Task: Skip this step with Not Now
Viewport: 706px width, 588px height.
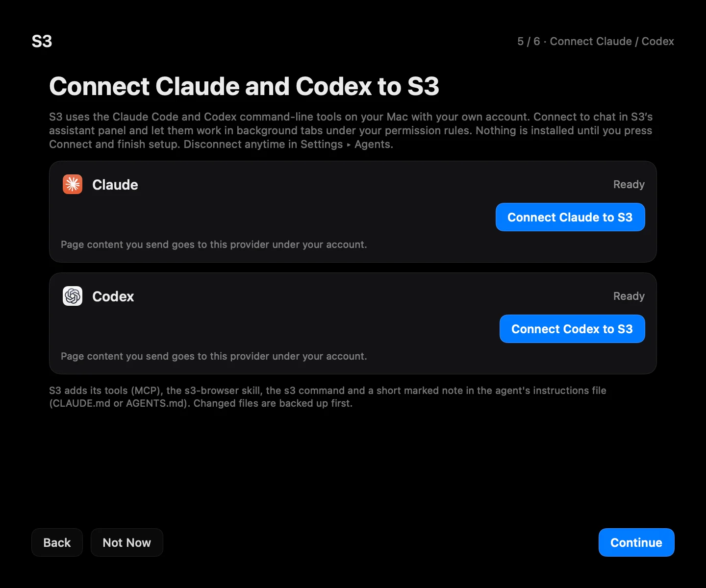Action: [127, 542]
